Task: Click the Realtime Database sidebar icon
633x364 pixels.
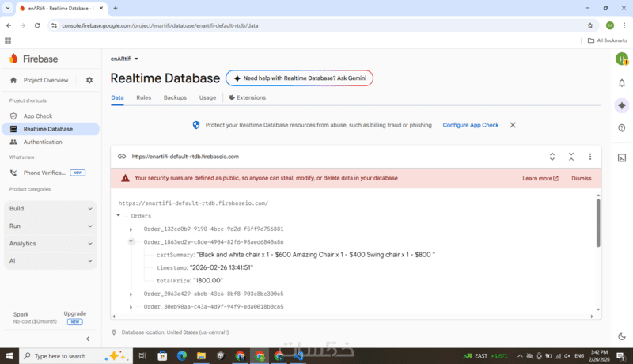Action: (x=13, y=129)
